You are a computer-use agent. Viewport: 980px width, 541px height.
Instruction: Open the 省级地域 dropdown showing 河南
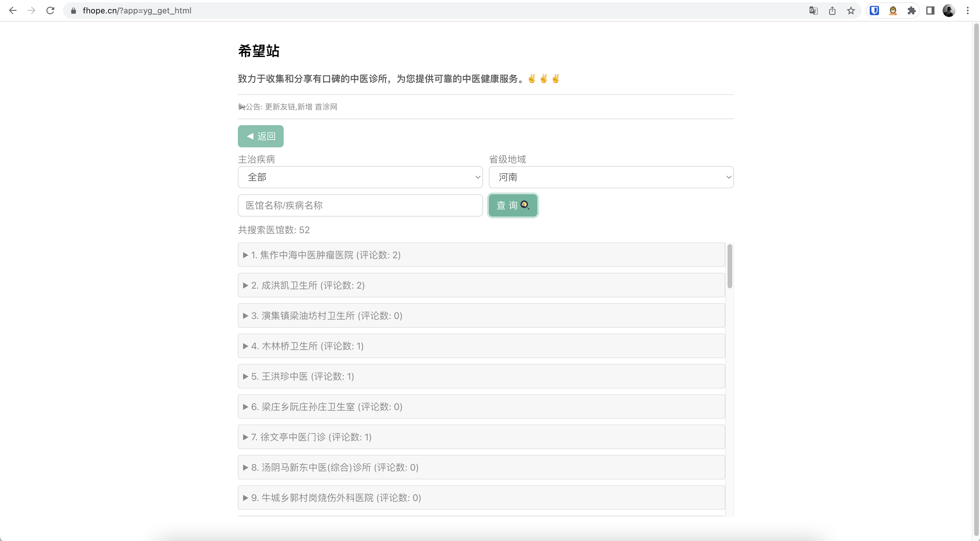click(x=611, y=177)
